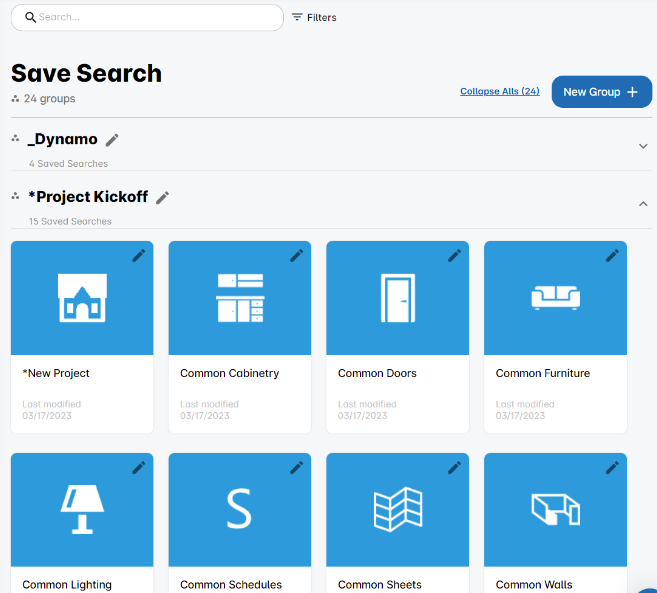Click Last modified date on Common Cabinetry

[x=210, y=410]
